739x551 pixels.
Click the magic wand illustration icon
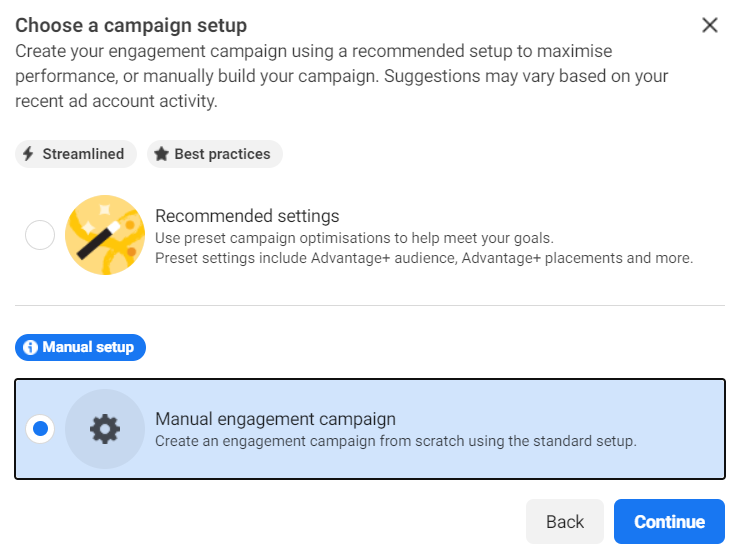point(105,235)
